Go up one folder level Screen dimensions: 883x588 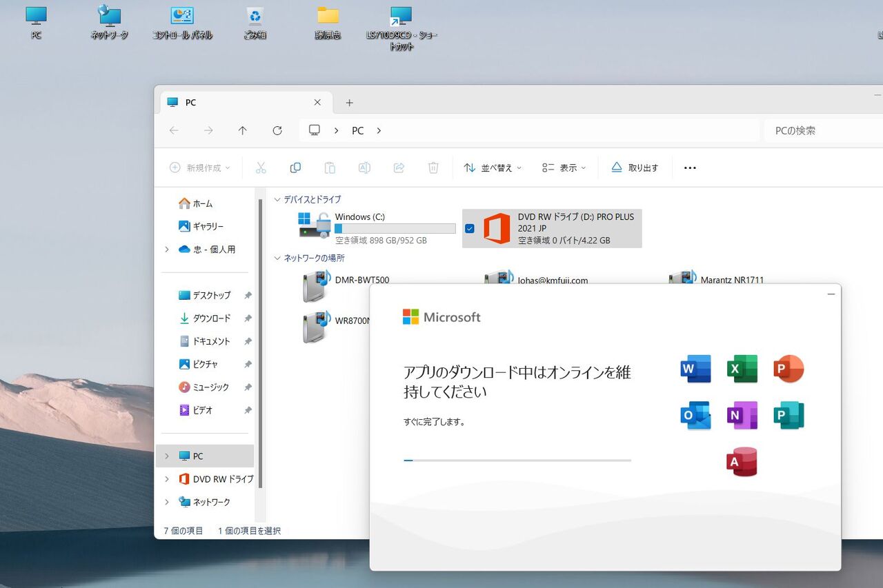(243, 130)
